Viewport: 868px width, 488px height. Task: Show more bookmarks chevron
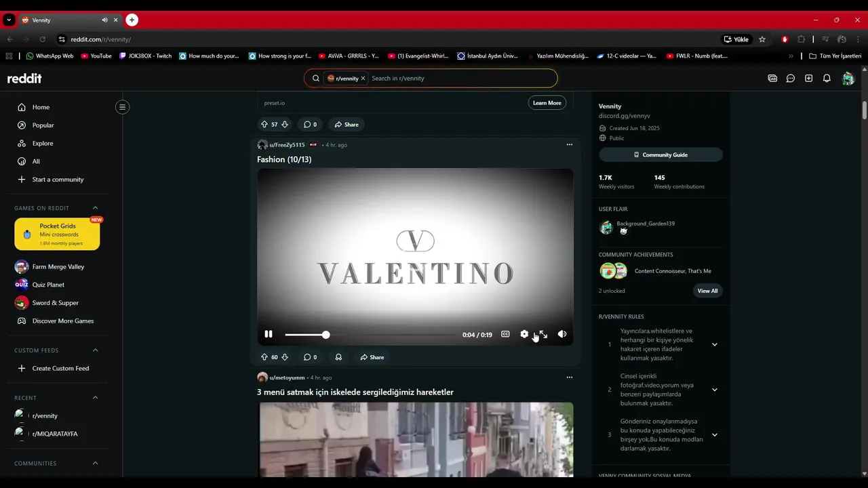click(x=791, y=56)
